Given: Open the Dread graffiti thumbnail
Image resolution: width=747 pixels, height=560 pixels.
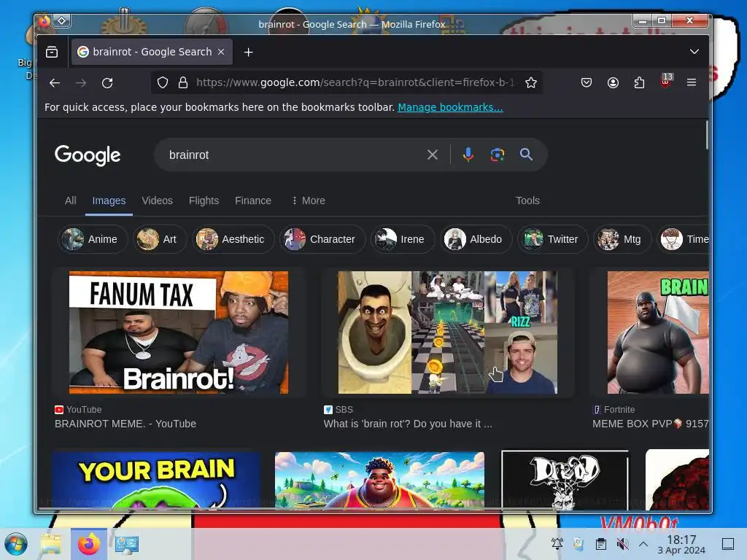Looking at the screenshot, I should 565,480.
